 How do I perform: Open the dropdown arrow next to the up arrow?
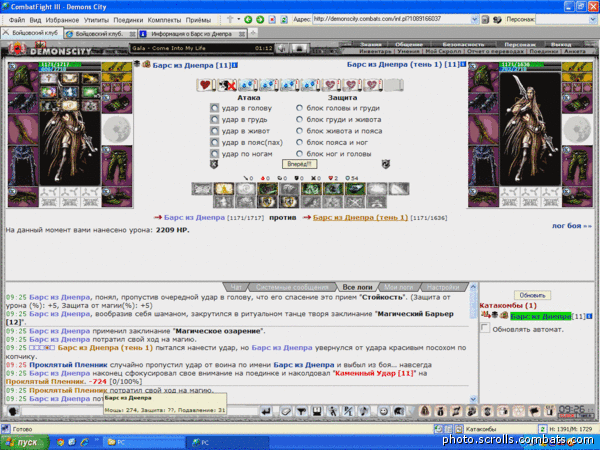coord(239,19)
